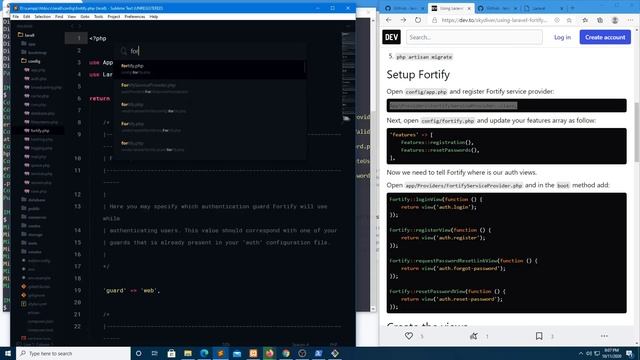
Task: Open the Tools menu in Sublime Text
Action: [99, 17]
